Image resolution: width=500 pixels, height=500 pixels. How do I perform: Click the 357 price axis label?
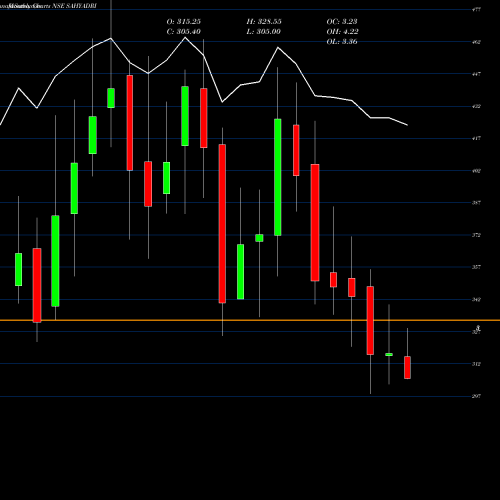(477, 267)
